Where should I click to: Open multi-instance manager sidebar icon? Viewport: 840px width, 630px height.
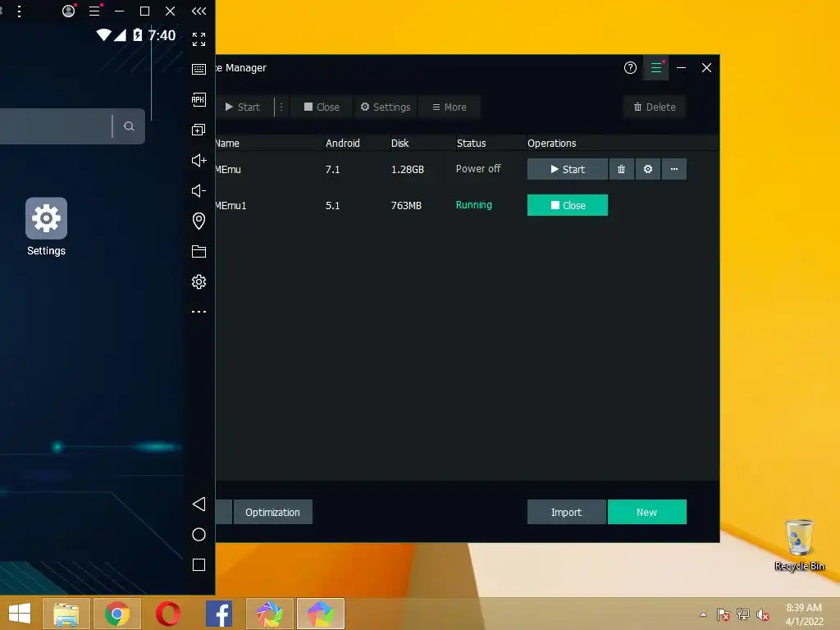click(x=199, y=130)
